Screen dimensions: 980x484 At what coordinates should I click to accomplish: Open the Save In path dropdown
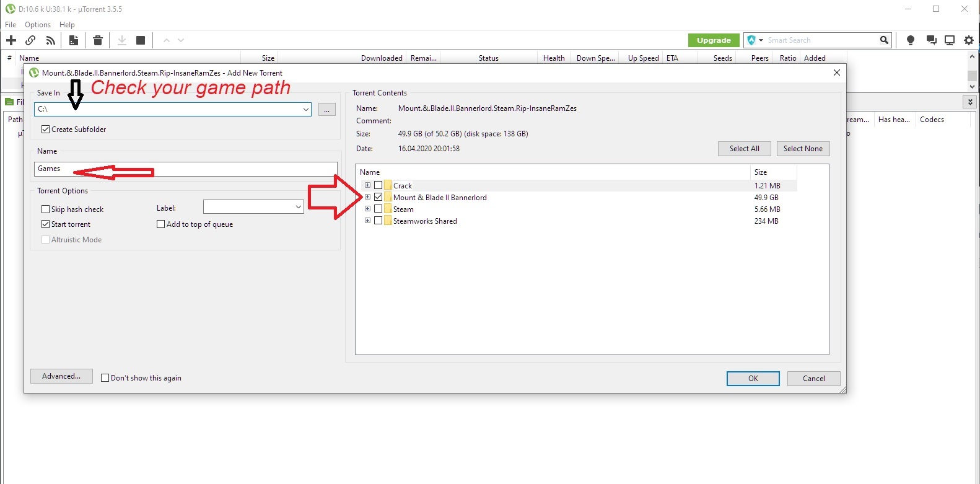coord(306,109)
